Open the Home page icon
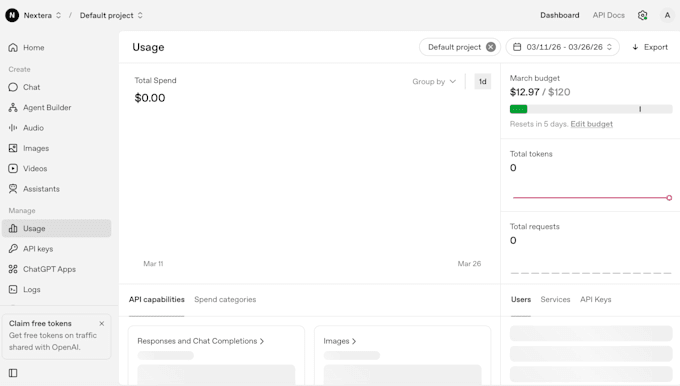The width and height of the screenshot is (680, 386). click(x=13, y=47)
